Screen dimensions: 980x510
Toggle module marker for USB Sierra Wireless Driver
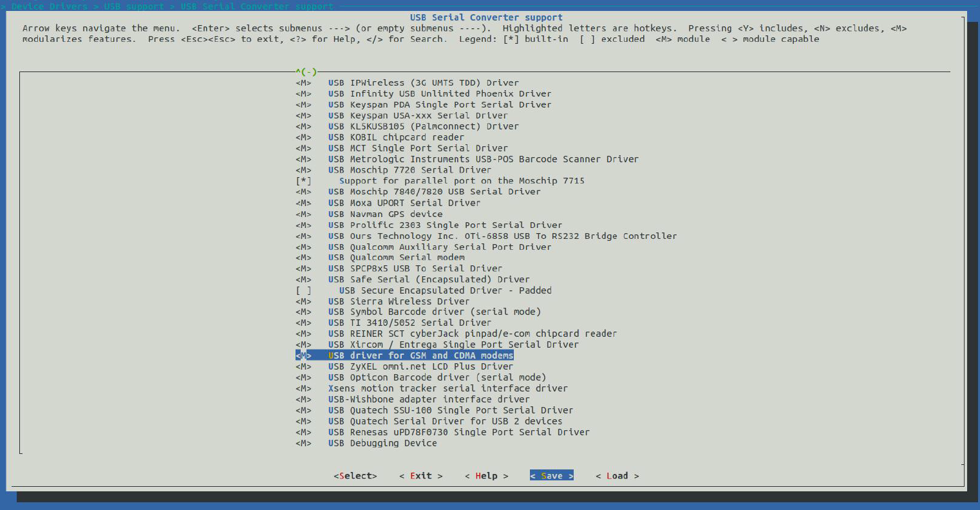click(303, 301)
